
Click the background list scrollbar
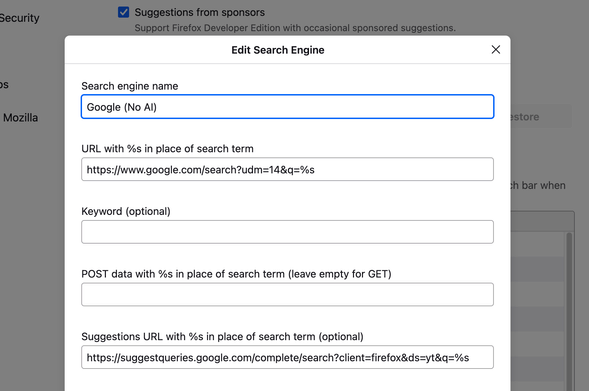(x=569, y=312)
